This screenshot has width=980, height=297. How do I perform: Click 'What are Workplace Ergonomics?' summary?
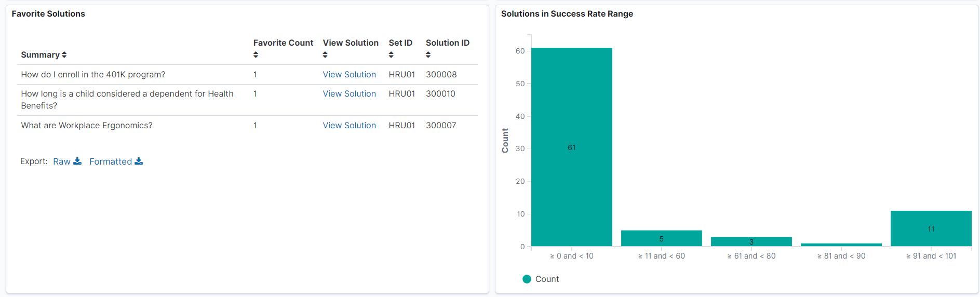(87, 126)
